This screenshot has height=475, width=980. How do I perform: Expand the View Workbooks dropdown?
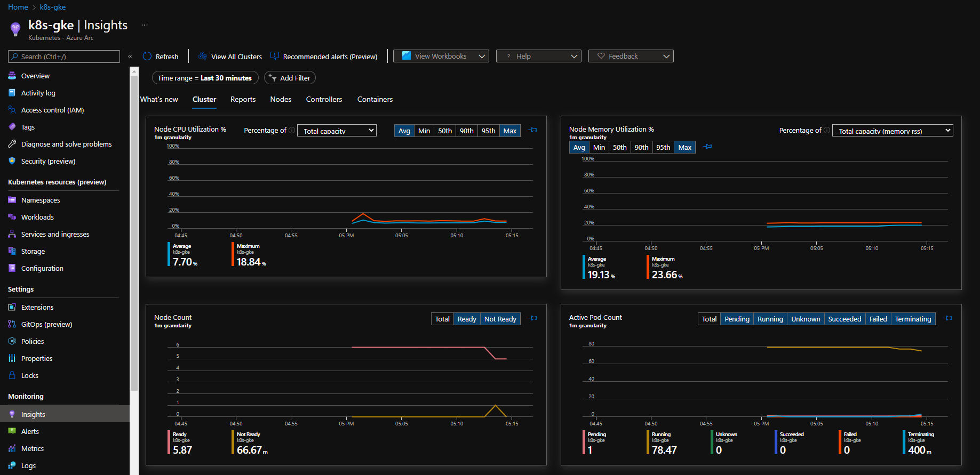tap(441, 56)
